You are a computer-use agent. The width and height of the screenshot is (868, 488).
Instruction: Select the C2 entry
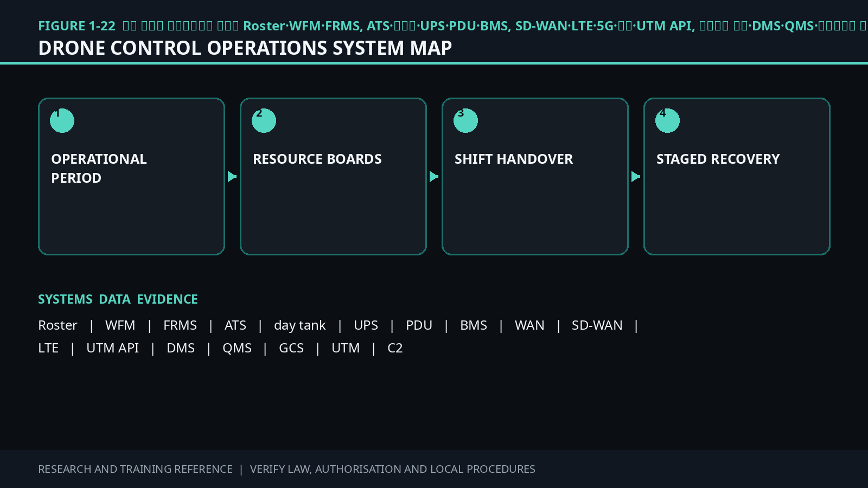395,348
